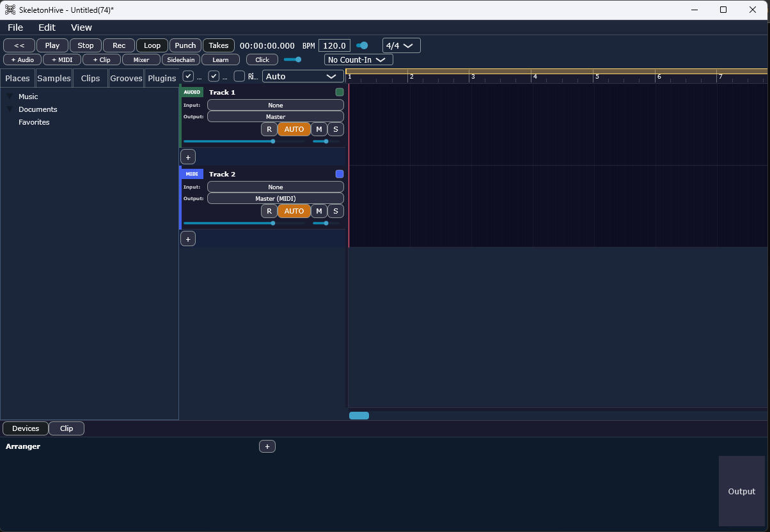Click the Output box in device panel

[742, 491]
